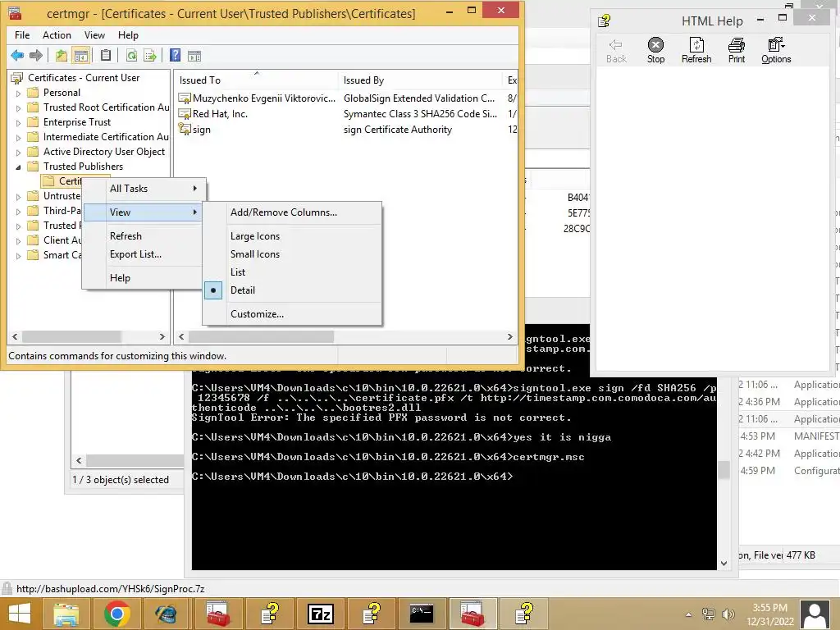This screenshot has height=630, width=840.
Task: Click Refresh in the context menu
Action: point(144,236)
